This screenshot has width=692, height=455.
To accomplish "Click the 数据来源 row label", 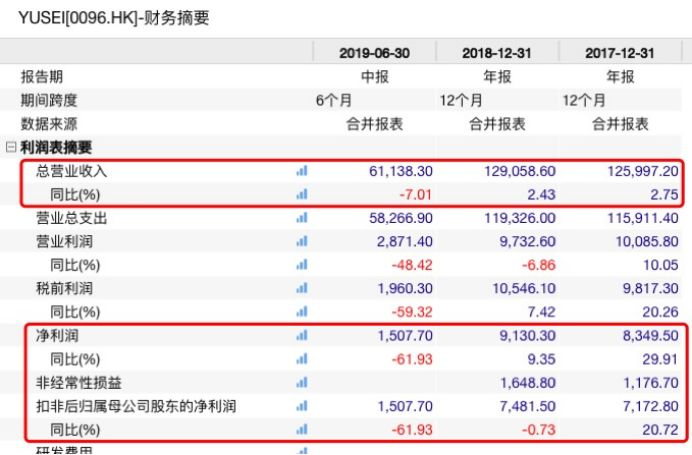I will click(49, 124).
